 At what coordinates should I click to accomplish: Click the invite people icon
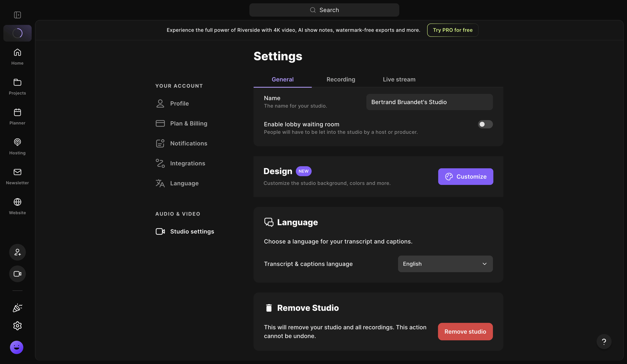[x=18, y=252]
